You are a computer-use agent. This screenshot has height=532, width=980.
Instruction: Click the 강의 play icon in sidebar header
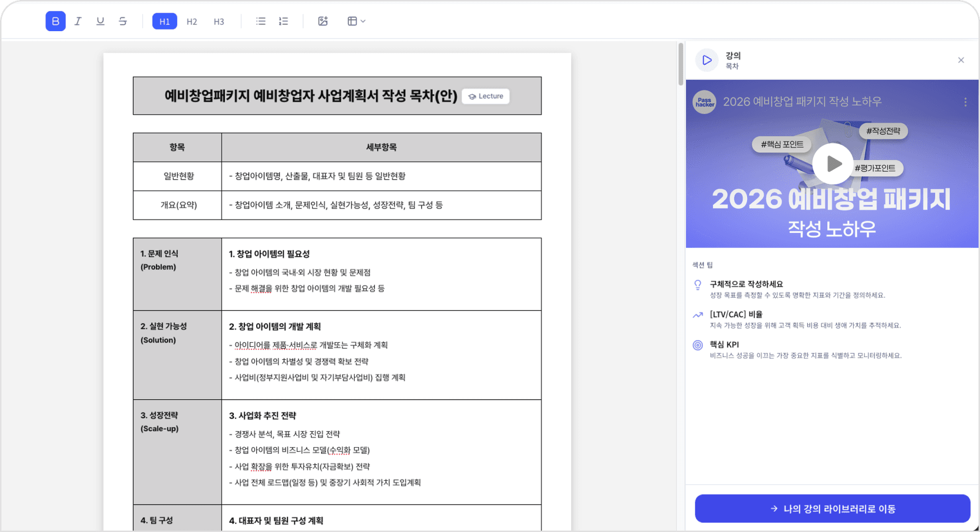(x=706, y=60)
